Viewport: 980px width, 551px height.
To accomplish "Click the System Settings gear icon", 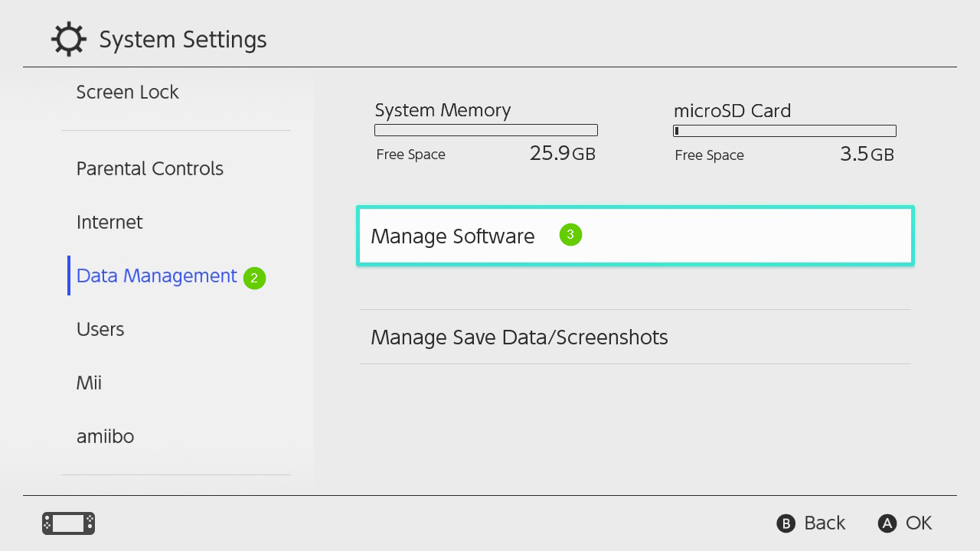I will point(69,38).
